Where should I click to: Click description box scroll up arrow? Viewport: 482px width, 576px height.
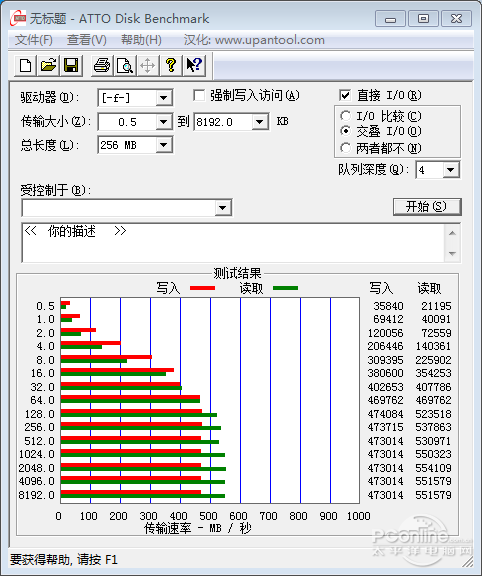click(x=453, y=233)
